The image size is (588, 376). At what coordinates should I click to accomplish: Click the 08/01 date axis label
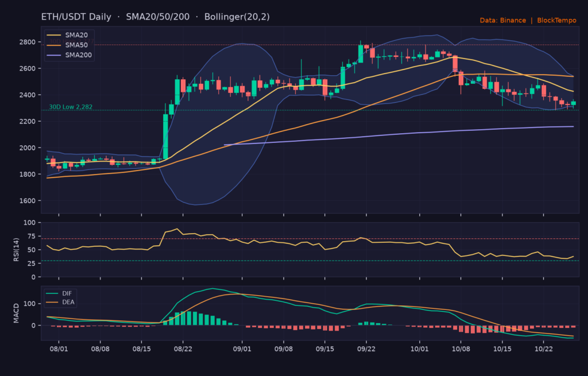click(59, 348)
